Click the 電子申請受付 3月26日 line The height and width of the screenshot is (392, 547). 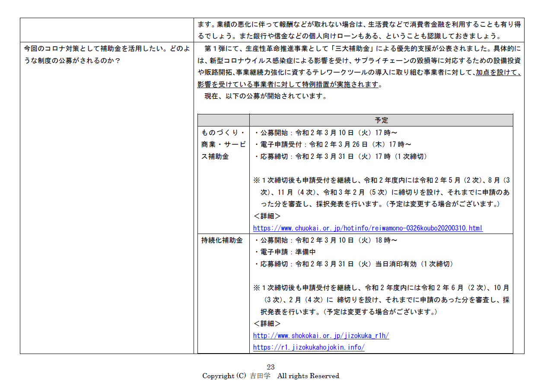(x=332, y=145)
